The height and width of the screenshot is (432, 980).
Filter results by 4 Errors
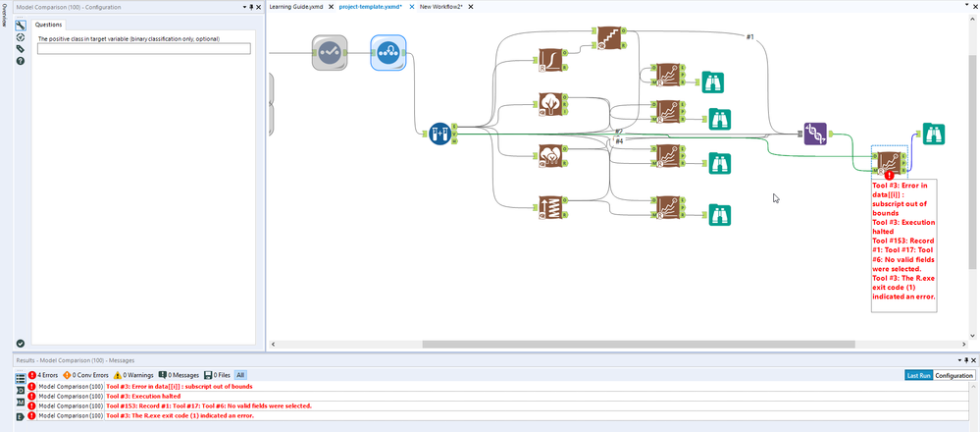point(43,375)
